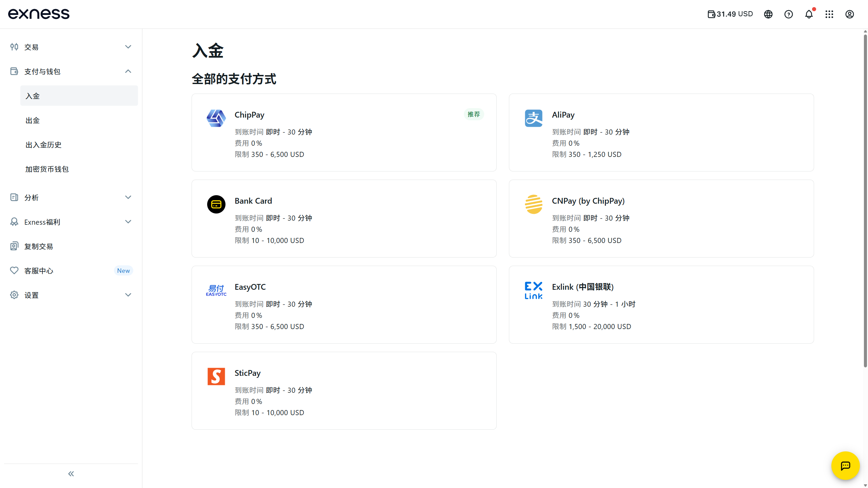868x488 pixels.
Task: Expand the 交易 section chevron
Action: coord(128,47)
